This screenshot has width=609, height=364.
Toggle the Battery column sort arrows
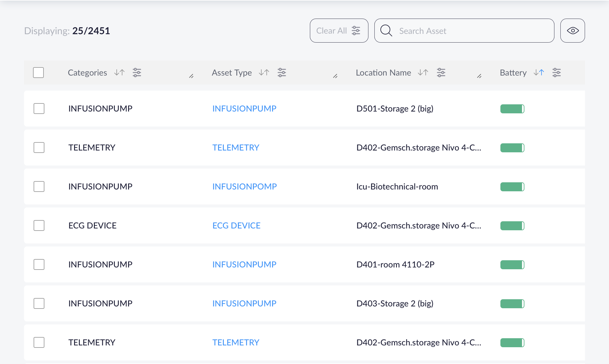pos(539,73)
